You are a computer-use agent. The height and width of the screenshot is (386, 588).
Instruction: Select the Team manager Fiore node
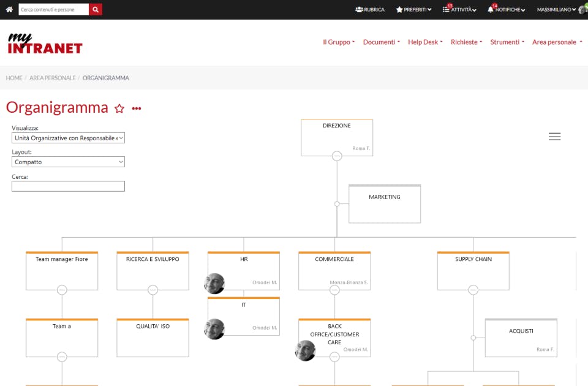[x=62, y=271]
